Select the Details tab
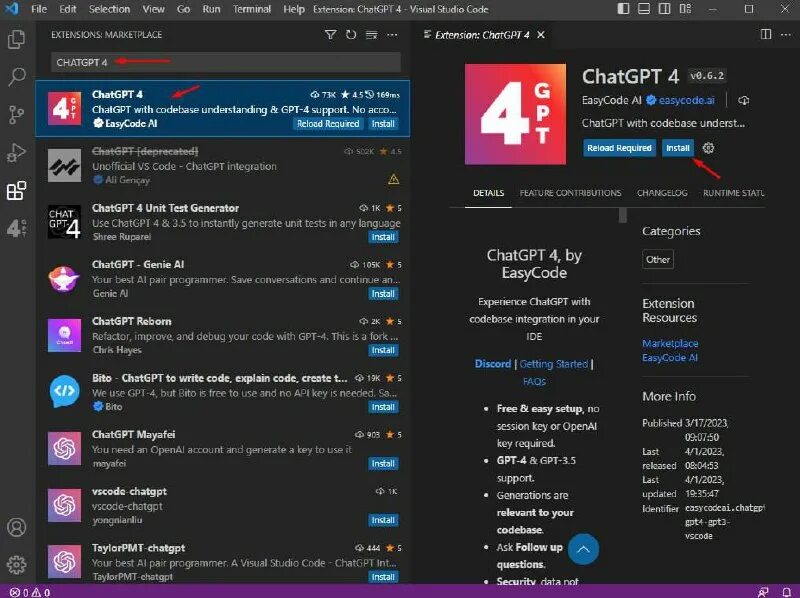 click(x=488, y=193)
